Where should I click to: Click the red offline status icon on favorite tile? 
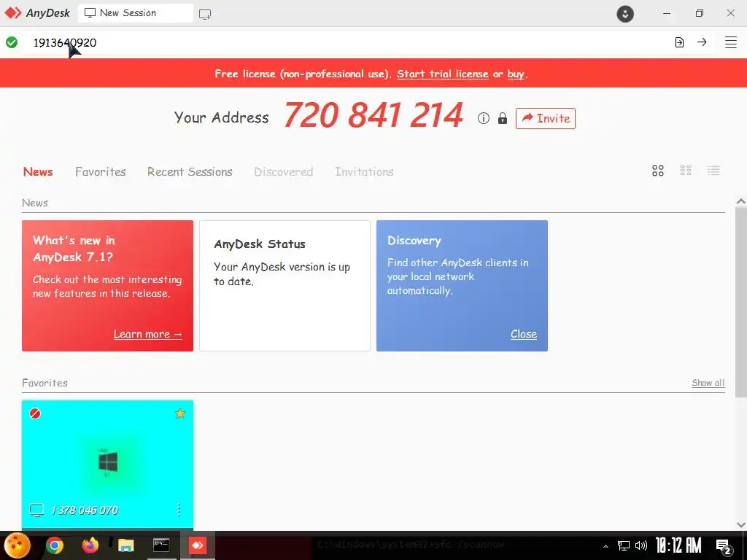click(x=35, y=413)
